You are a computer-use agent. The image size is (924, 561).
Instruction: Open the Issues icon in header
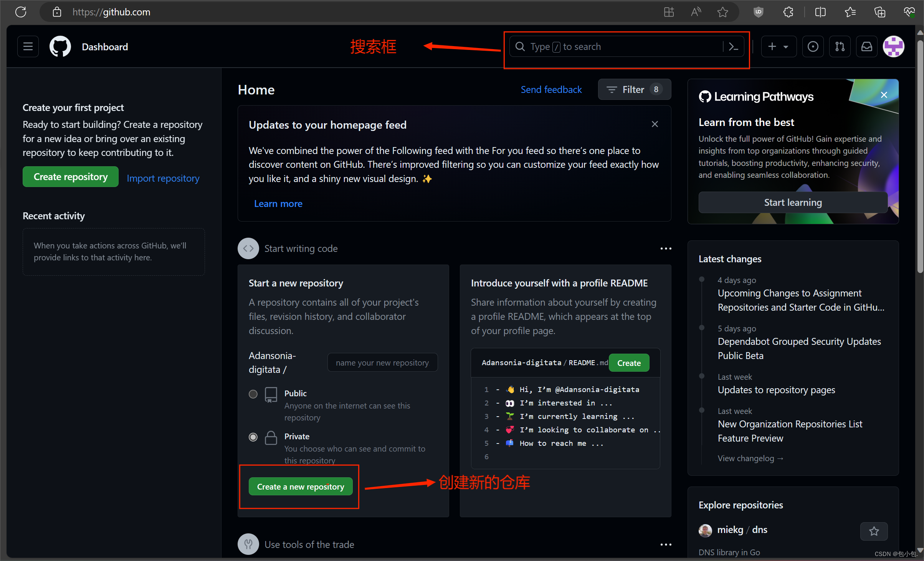(813, 46)
